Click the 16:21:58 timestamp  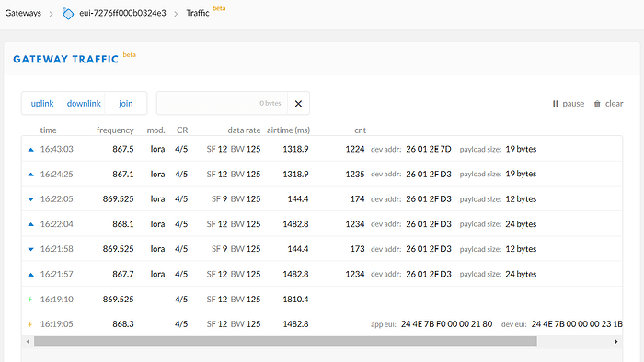click(57, 249)
